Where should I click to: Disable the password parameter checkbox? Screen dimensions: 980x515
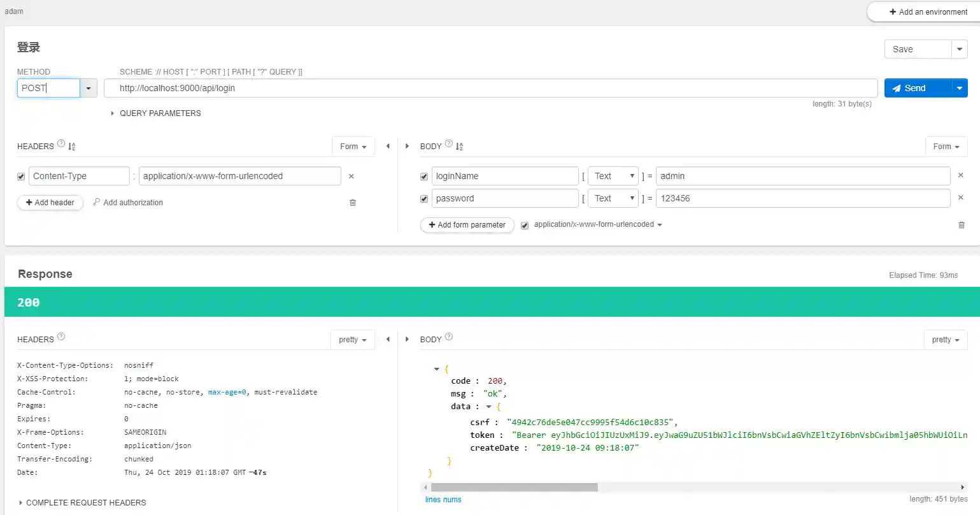point(424,199)
